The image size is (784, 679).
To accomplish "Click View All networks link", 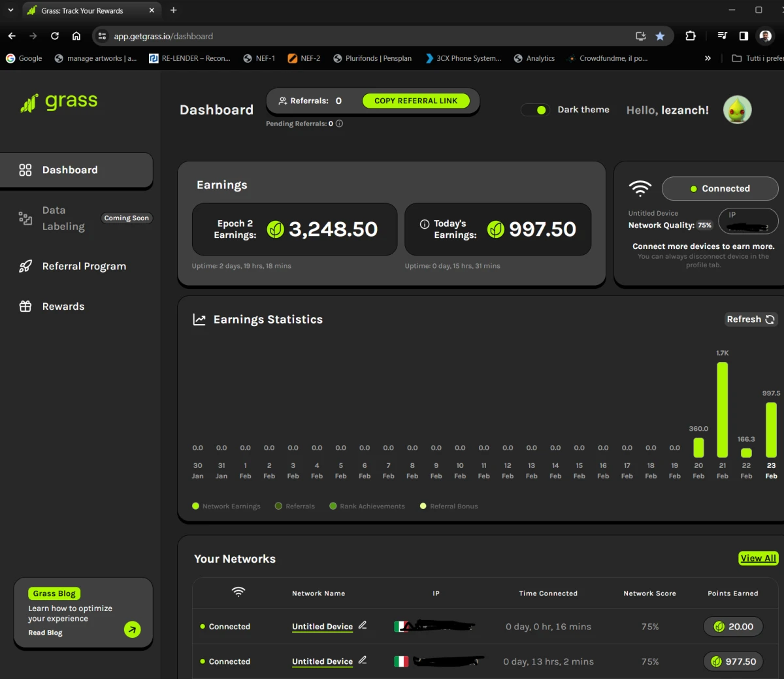I will point(759,558).
